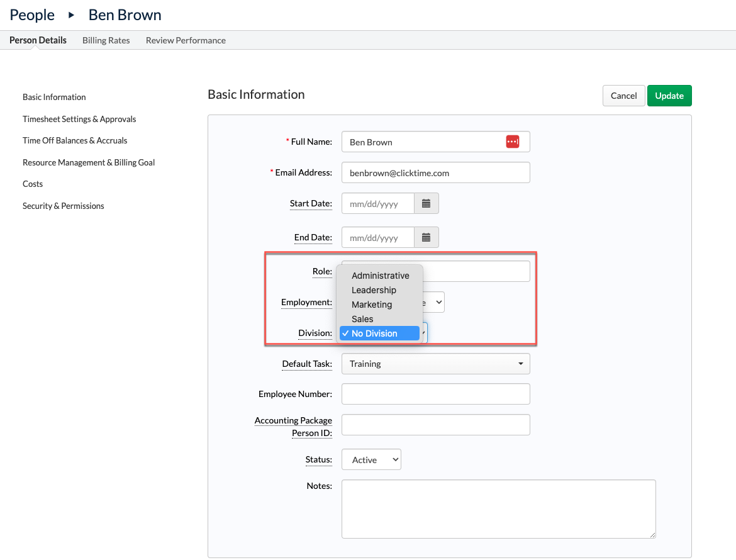Click the End Date label
736x560 pixels.
point(313,237)
